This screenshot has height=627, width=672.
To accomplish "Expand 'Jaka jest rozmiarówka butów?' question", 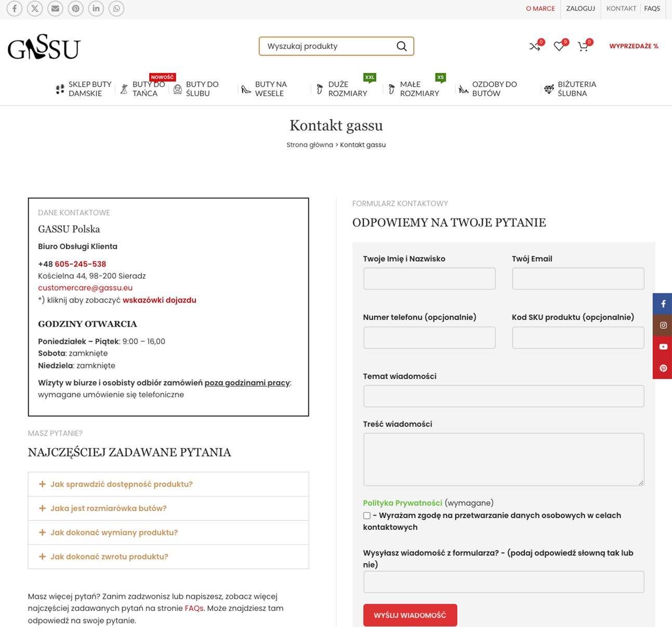I will tap(168, 508).
